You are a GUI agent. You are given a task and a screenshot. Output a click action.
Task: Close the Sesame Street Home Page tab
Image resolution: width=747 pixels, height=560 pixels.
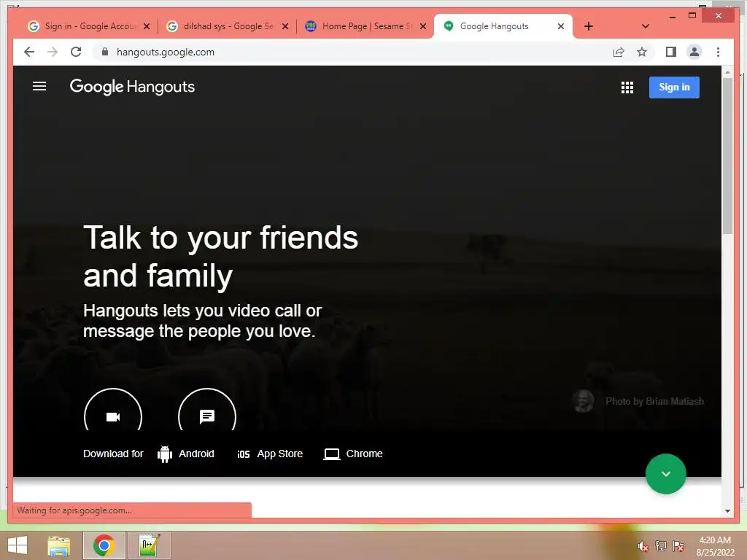click(423, 26)
